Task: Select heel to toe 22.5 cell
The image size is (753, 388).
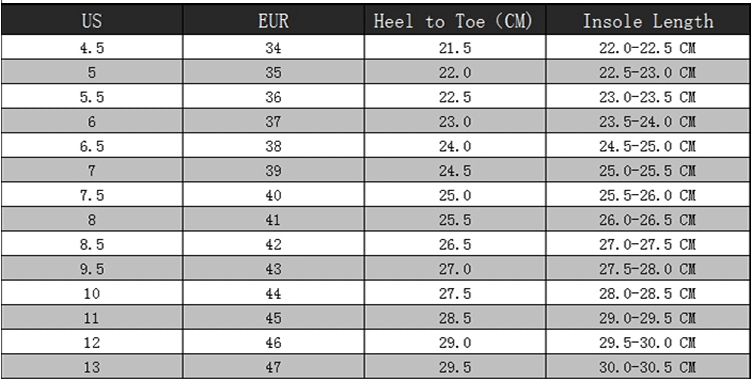Action: (455, 97)
